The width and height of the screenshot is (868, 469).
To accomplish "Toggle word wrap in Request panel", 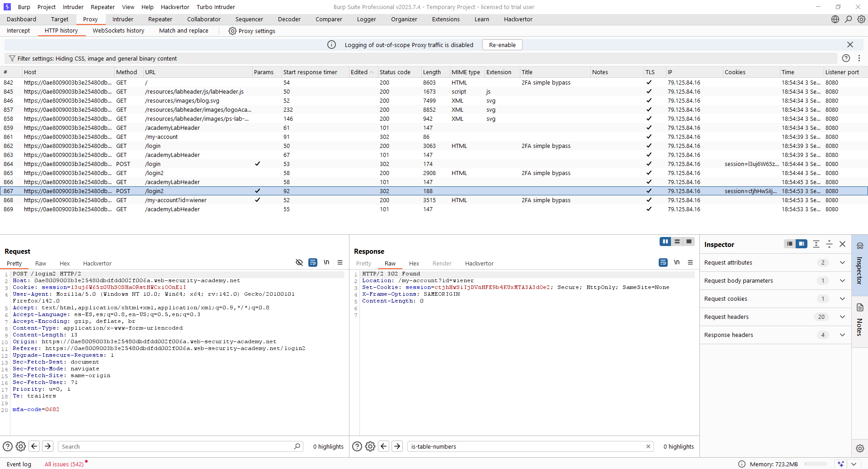I will click(x=312, y=262).
